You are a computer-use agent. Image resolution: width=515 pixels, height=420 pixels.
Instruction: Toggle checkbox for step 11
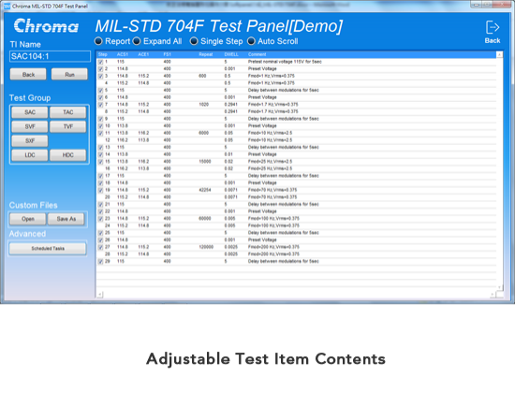coord(100,133)
